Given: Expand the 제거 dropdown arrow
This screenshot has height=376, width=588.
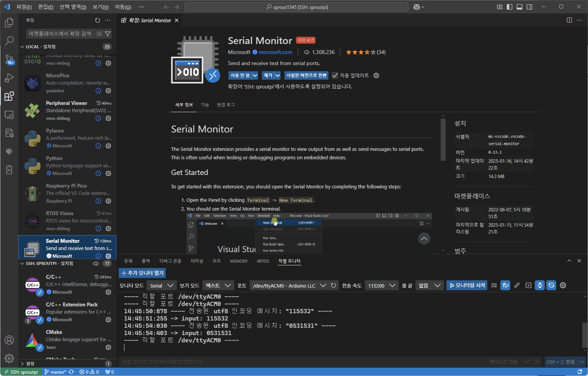Looking at the screenshot, I should pos(278,75).
